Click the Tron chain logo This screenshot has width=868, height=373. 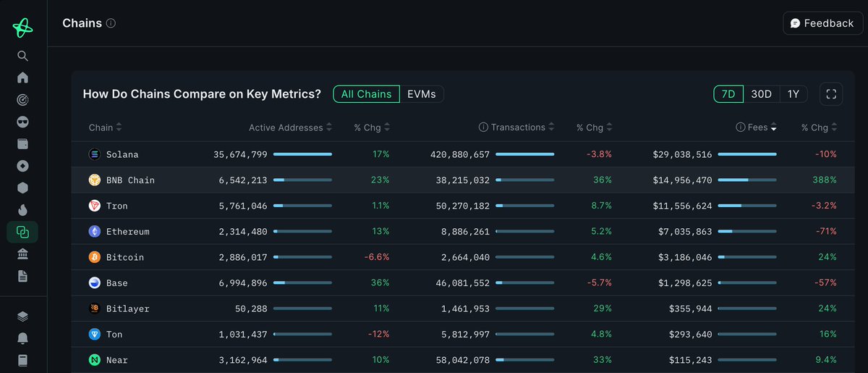click(95, 206)
